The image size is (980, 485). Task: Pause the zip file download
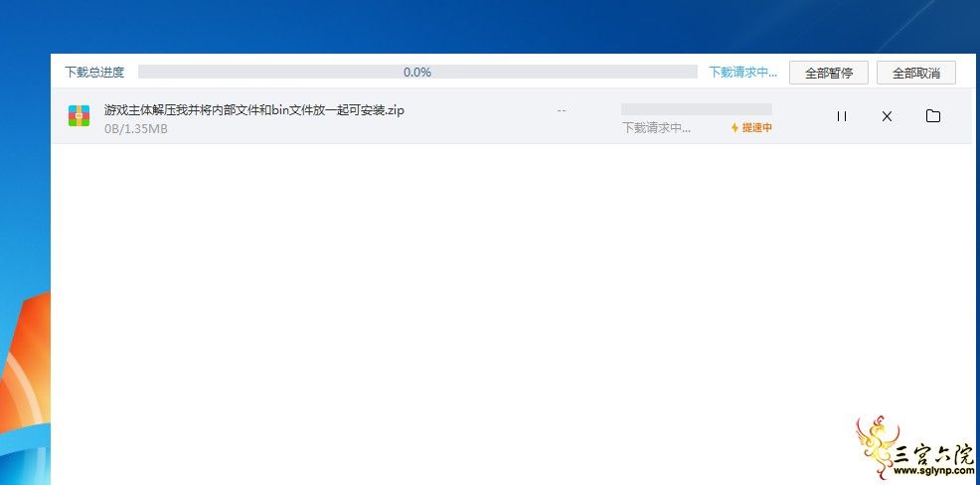[x=842, y=116]
